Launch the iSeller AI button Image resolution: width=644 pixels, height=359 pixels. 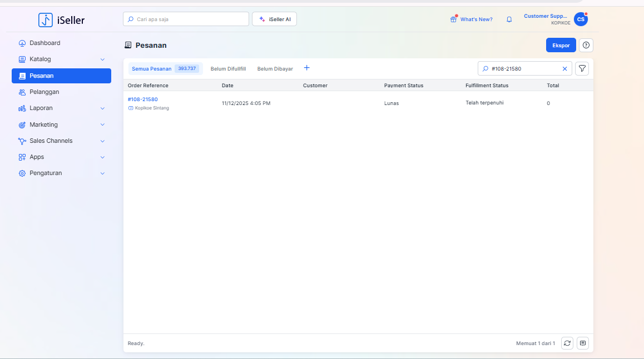coord(274,19)
